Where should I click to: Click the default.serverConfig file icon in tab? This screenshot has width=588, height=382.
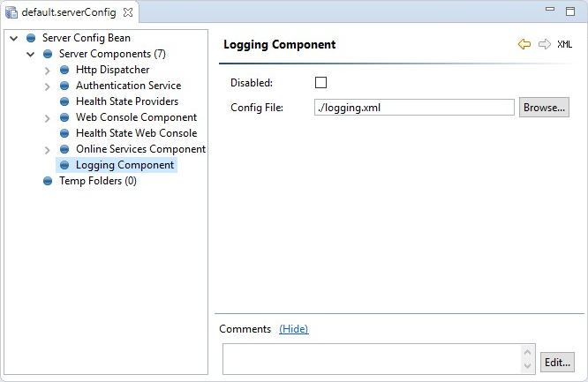[x=11, y=13]
